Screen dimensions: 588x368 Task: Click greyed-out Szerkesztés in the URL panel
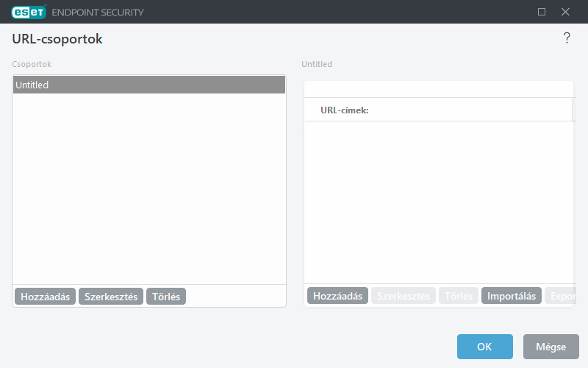(403, 297)
